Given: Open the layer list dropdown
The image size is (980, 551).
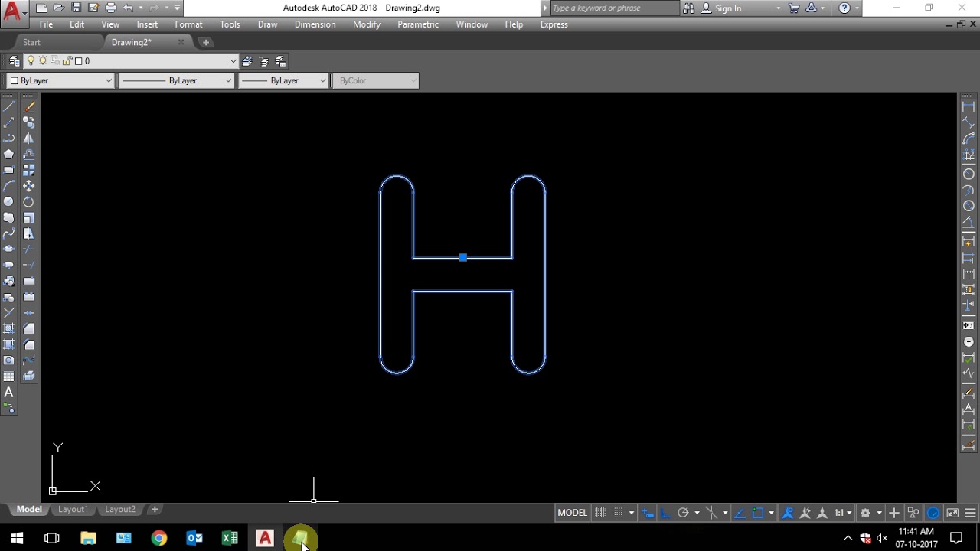Looking at the screenshot, I should pos(234,61).
